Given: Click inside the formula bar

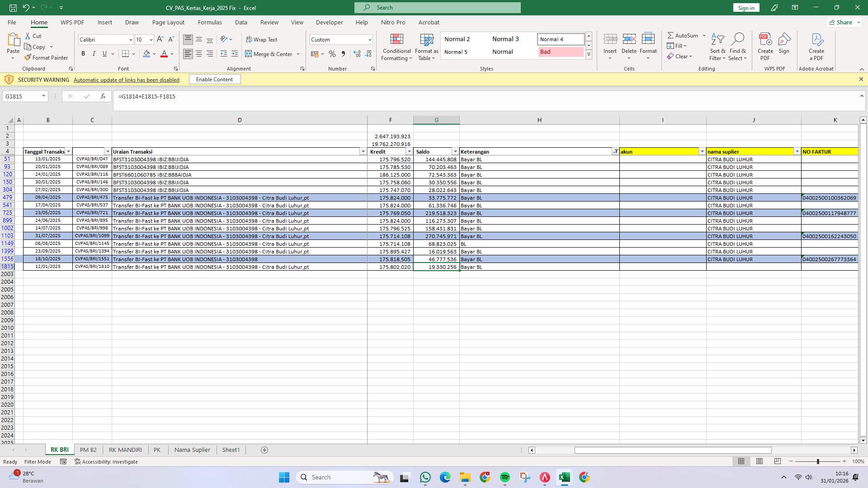Looking at the screenshot, I should tap(316, 96).
